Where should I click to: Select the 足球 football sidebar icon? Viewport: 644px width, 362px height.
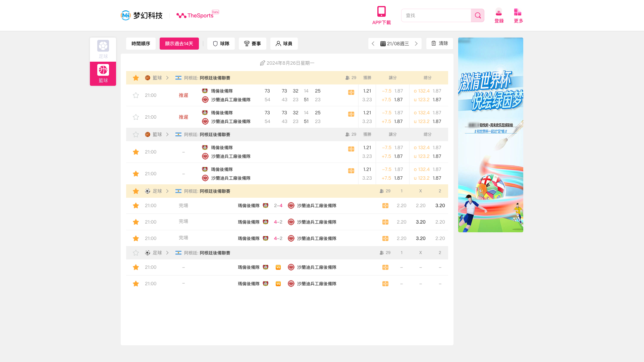tap(103, 46)
